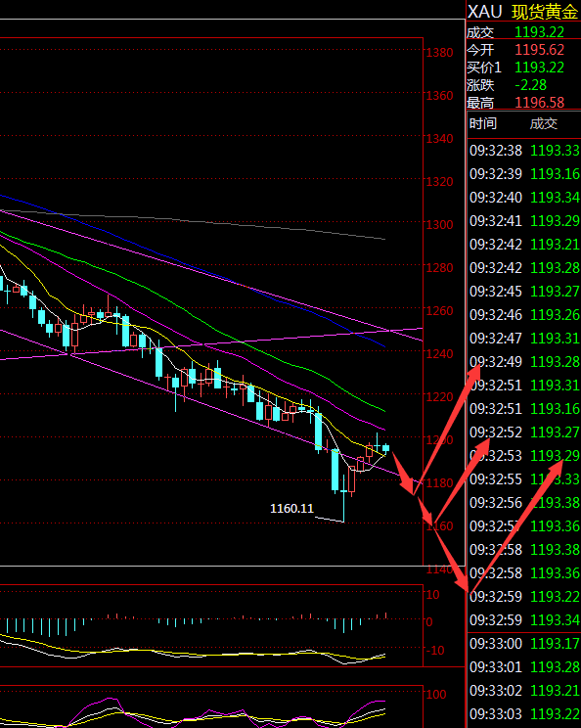The height and width of the screenshot is (728, 581).
Task: Click price 1193.38 in the 09:32:56 row
Action: tap(555, 502)
